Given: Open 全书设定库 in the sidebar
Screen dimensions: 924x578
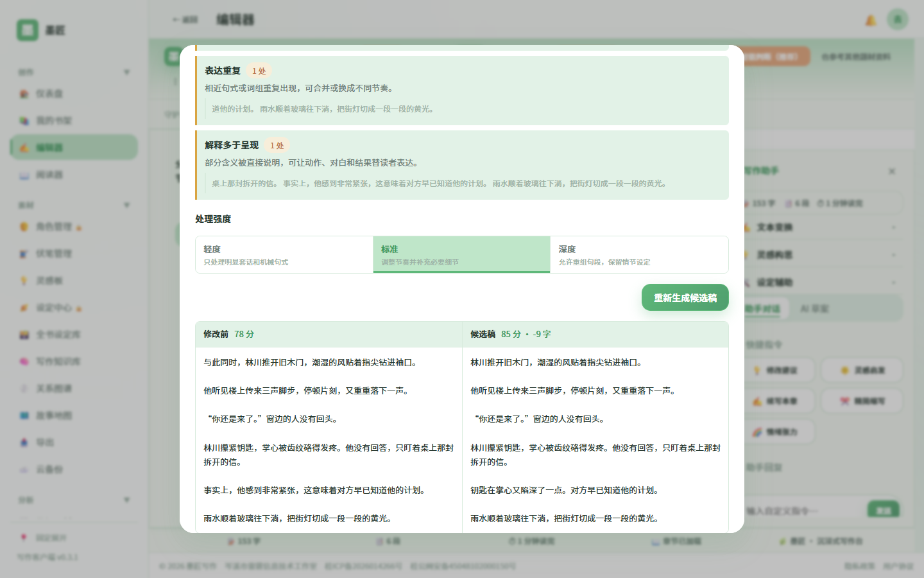Looking at the screenshot, I should [x=74, y=335].
